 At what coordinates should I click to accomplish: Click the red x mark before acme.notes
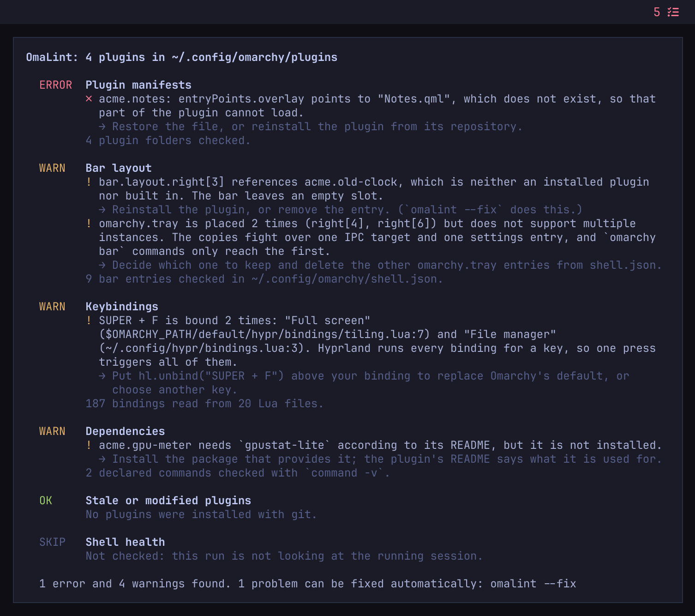point(89,99)
